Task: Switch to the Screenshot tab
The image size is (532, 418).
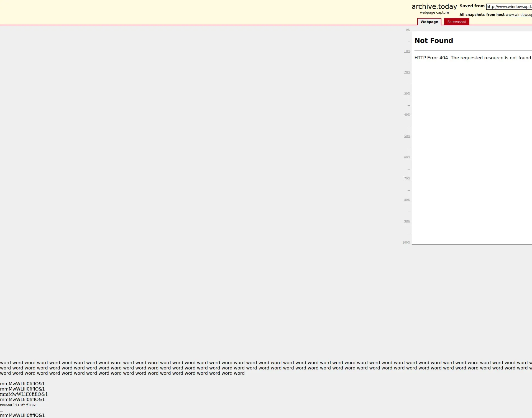Action: (x=456, y=22)
